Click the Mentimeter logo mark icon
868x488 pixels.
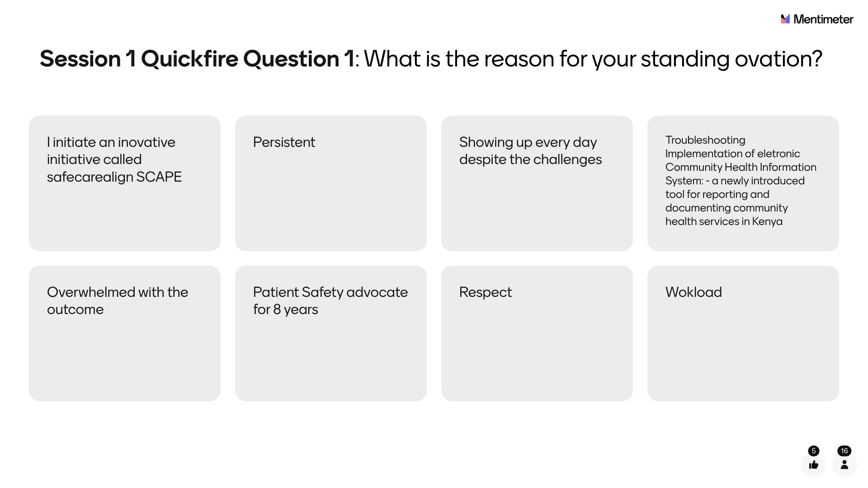(785, 19)
